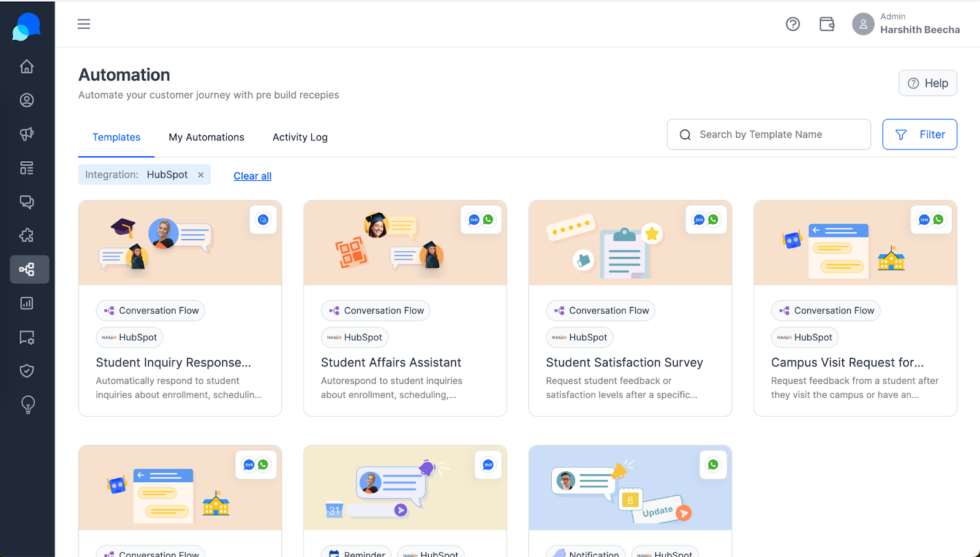Switch to the Templates tab
The image size is (980, 557).
(116, 137)
